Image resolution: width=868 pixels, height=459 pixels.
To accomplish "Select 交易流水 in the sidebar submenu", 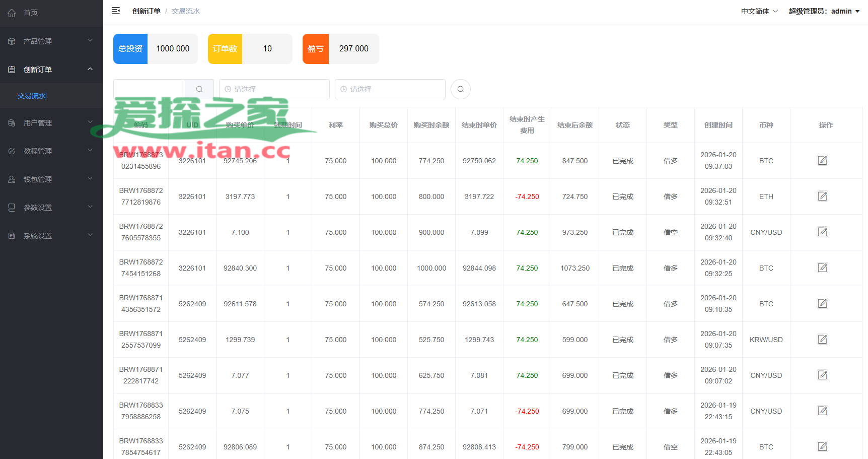I will [x=32, y=96].
